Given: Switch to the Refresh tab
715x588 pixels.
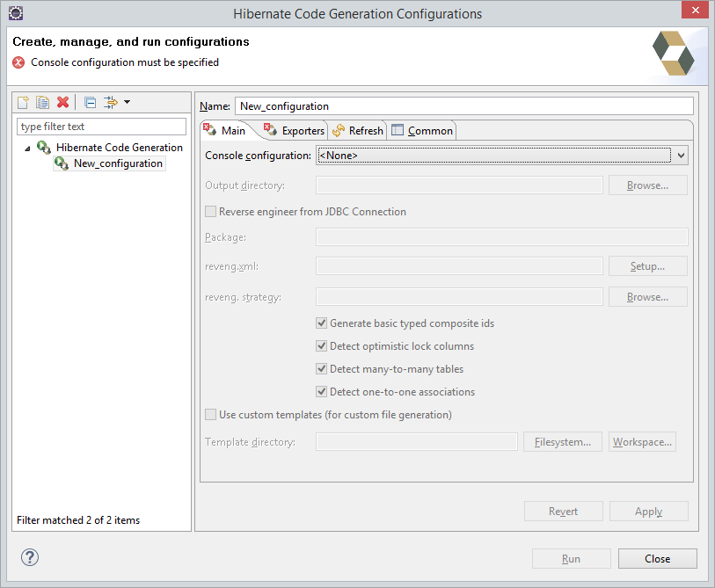Looking at the screenshot, I should pyautogui.click(x=358, y=131).
